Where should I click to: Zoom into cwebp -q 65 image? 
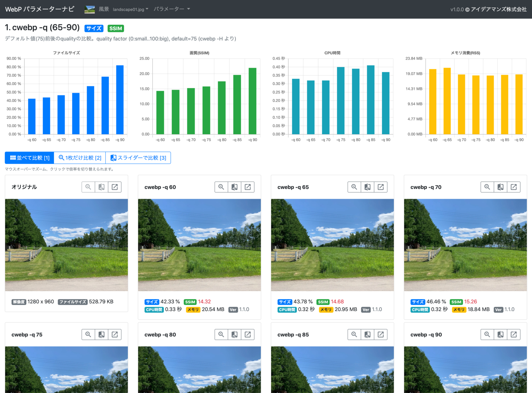pos(354,187)
